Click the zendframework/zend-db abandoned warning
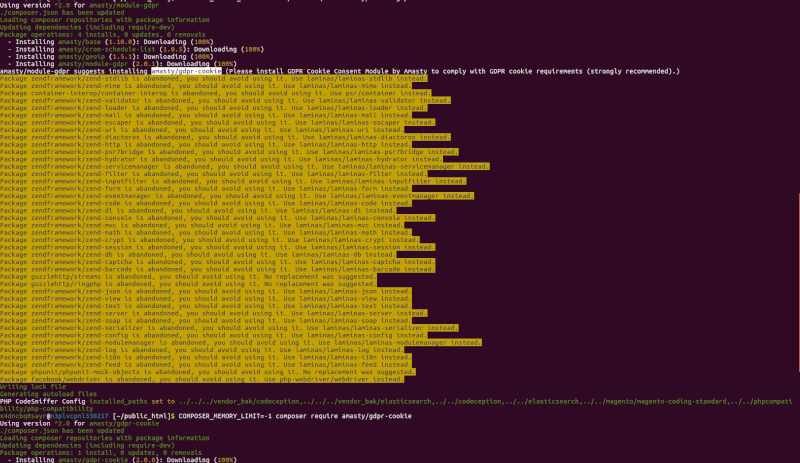Image resolution: width=800 pixels, height=463 pixels. [x=198, y=255]
